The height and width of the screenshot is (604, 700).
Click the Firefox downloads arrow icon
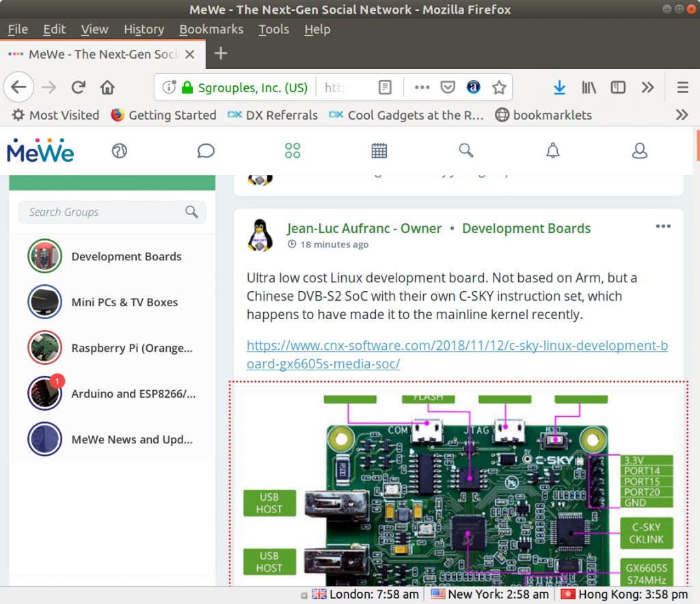[x=559, y=87]
